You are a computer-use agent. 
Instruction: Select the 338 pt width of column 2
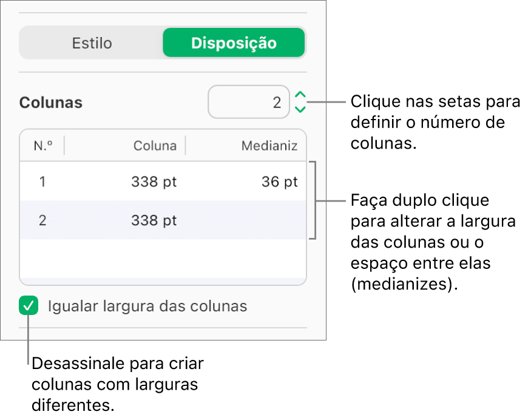coord(155,220)
